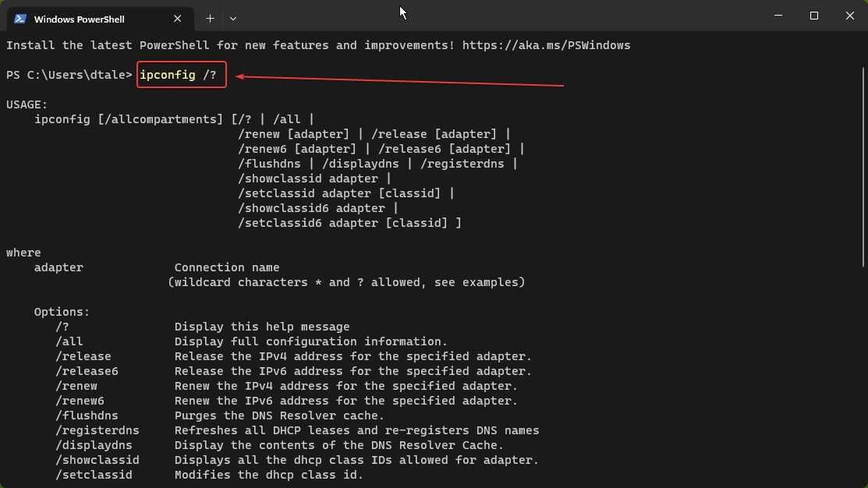Open the https://aka.ms/PSWindows link

[x=547, y=45]
